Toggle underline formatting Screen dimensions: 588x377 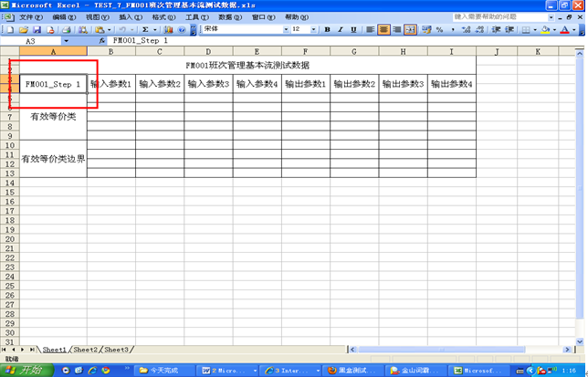point(353,29)
